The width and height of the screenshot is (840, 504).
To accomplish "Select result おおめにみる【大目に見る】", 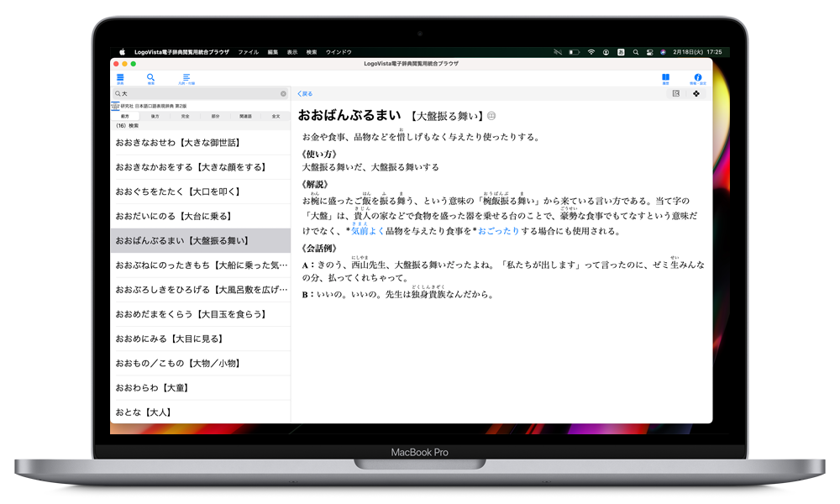I will (201, 339).
